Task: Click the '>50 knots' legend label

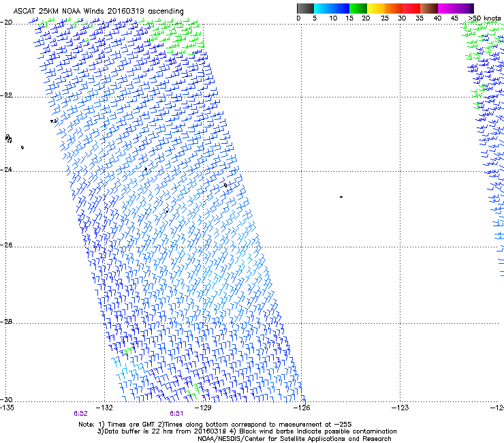Action: [x=484, y=18]
